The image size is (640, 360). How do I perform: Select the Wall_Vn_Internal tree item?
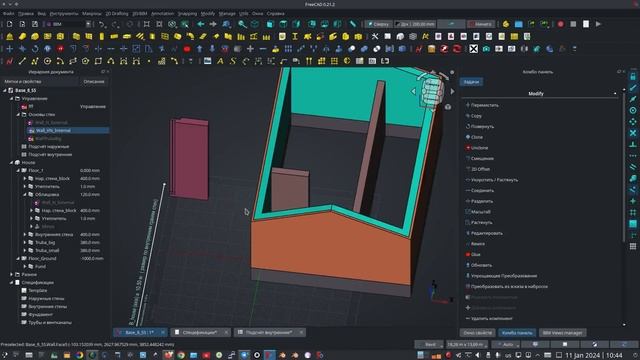pyautogui.click(x=53, y=131)
